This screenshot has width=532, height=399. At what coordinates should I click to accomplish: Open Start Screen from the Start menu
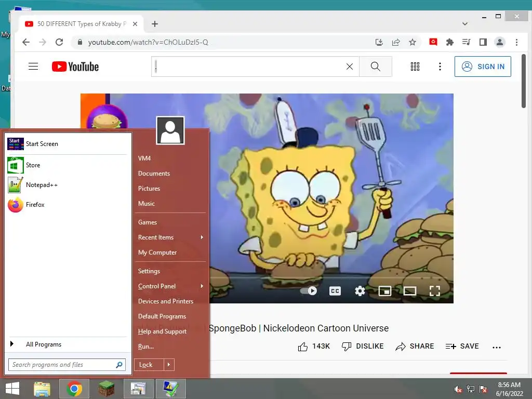pyautogui.click(x=67, y=144)
